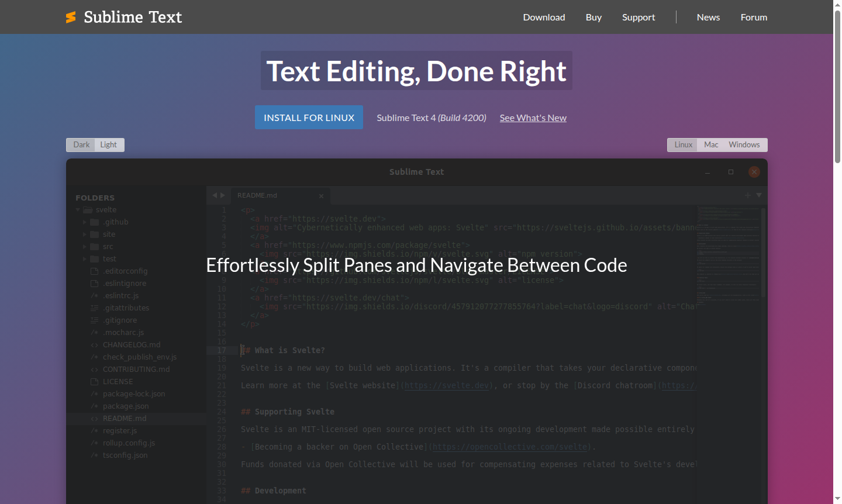The height and width of the screenshot is (504, 842).
Task: Collapse the svelte folder tree
Action: 78,209
